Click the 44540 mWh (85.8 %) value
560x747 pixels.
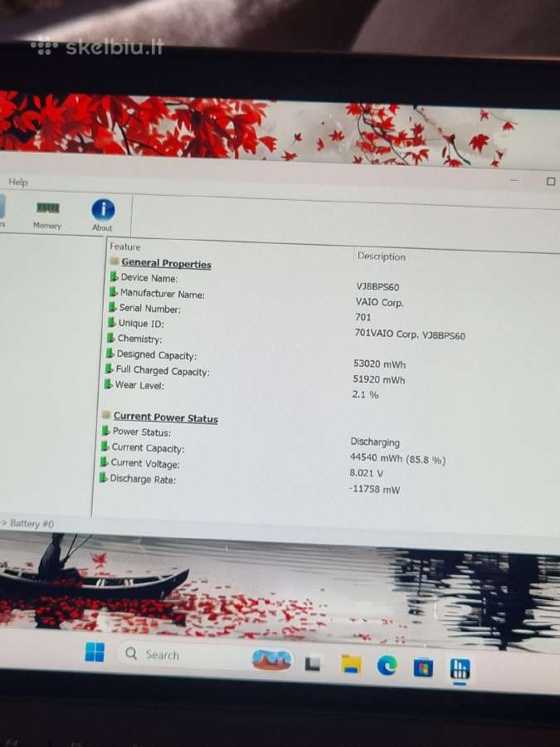click(x=397, y=458)
